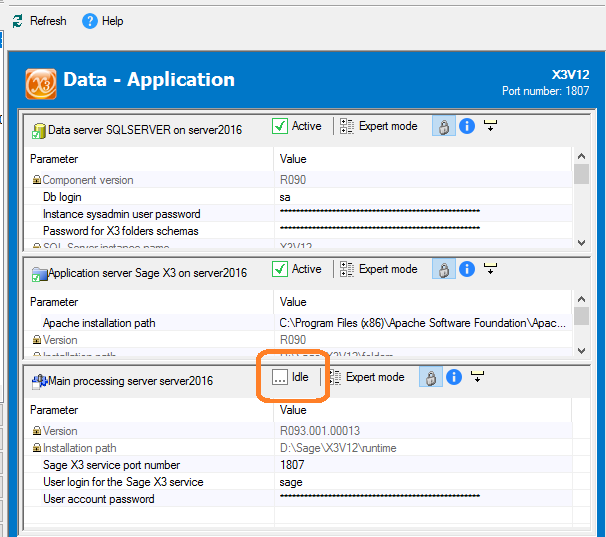The width and height of the screenshot is (606, 537).
Task: Click the info icon in Data server header
Action: tap(466, 127)
